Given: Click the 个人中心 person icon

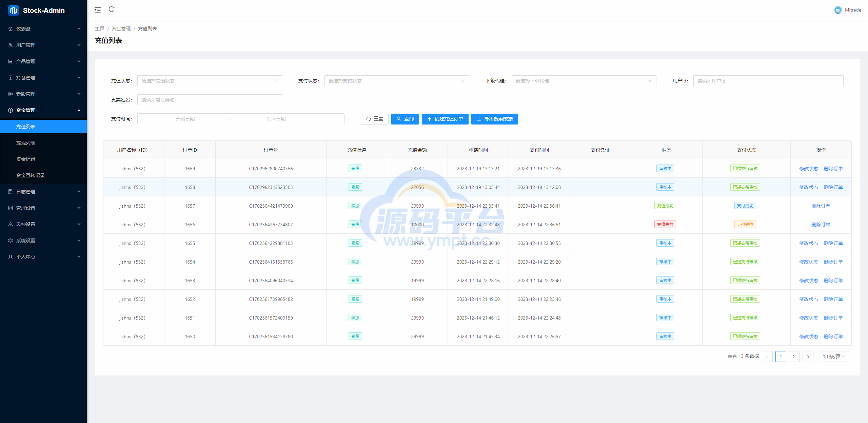Looking at the screenshot, I should [11, 257].
